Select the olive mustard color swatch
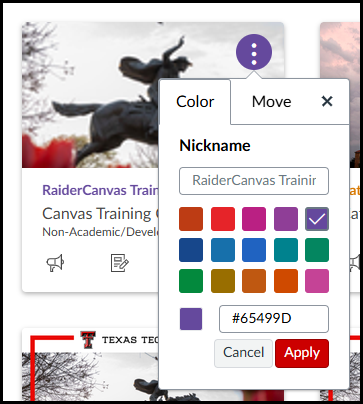This screenshot has width=363, height=404. tap(223, 281)
